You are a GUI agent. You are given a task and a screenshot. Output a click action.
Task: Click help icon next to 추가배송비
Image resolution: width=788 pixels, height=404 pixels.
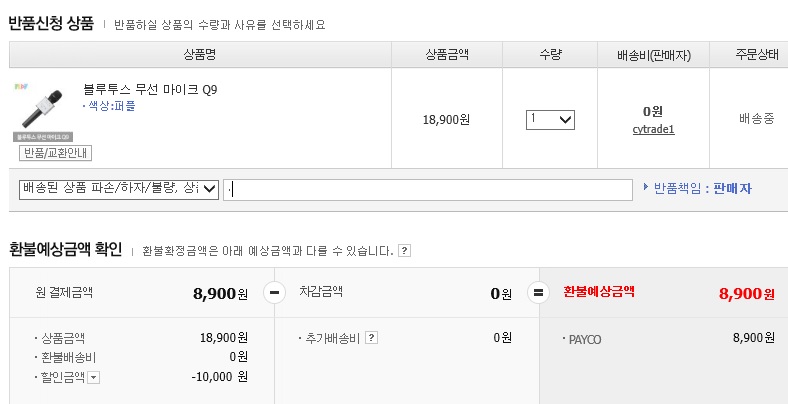[371, 338]
